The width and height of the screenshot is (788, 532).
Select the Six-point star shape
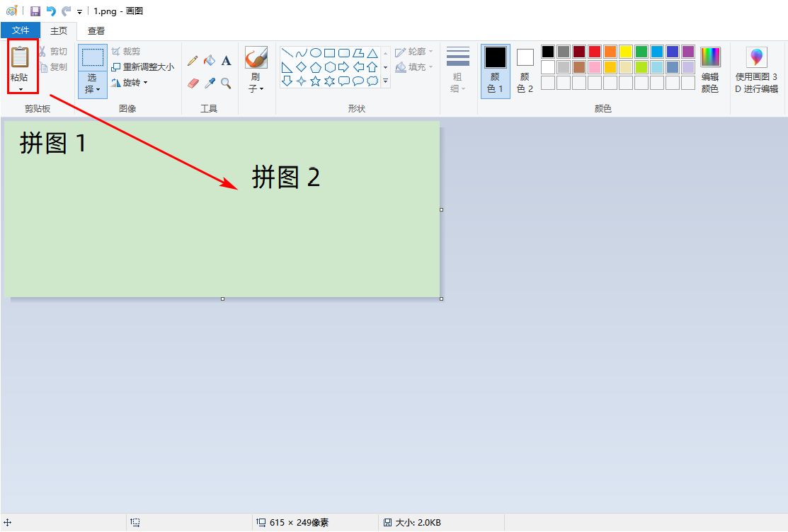coord(330,81)
